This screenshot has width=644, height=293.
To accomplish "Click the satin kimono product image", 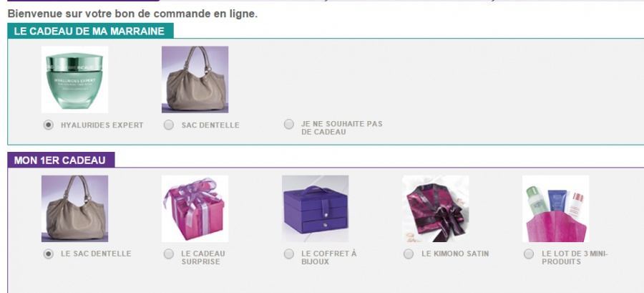I will pyautogui.click(x=436, y=208).
